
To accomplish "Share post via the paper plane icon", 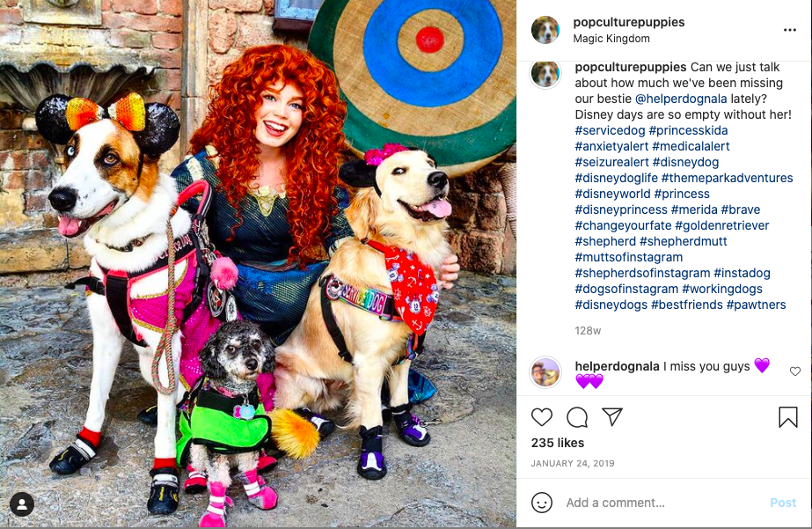I will [612, 416].
